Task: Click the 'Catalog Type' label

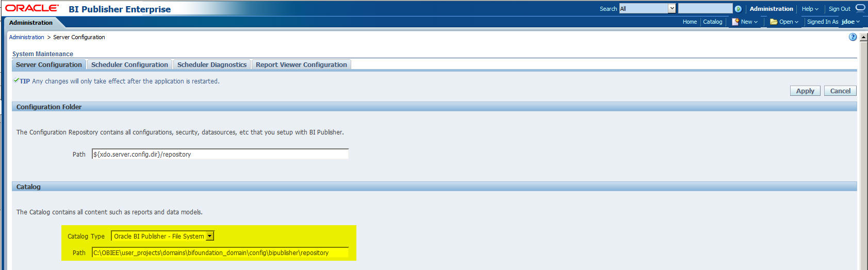Action: point(86,236)
